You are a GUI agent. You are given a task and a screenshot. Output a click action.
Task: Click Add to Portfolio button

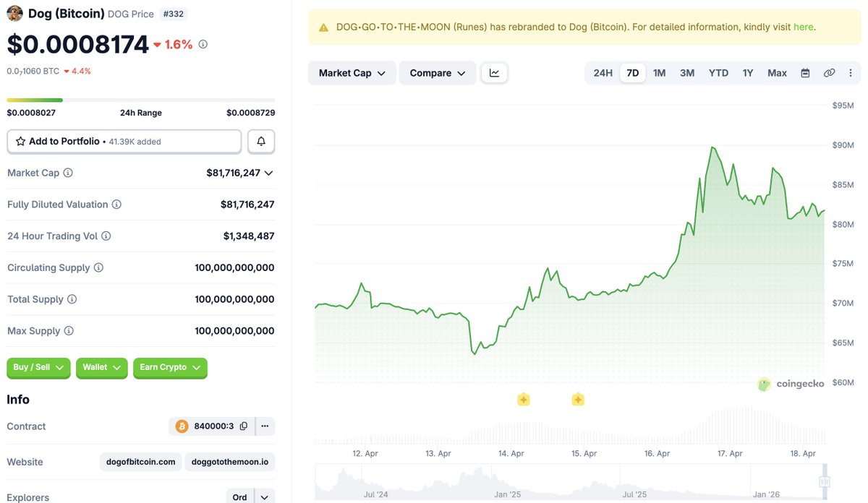coord(124,142)
